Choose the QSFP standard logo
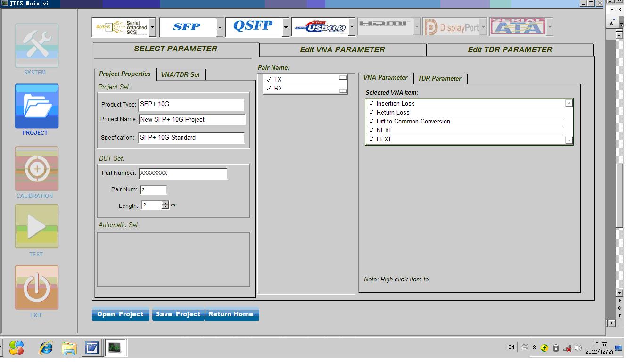Screen dimensions: 644x362 tap(253, 27)
